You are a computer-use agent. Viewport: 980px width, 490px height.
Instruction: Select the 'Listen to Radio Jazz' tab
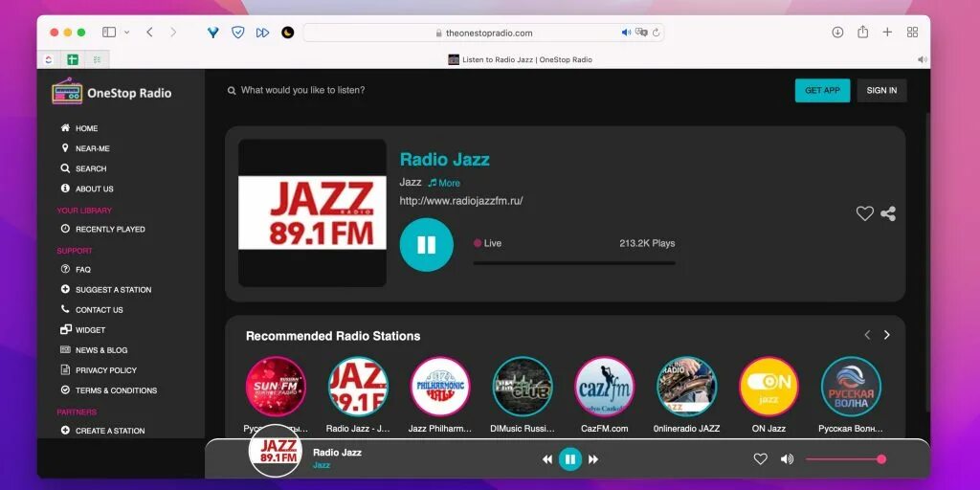tap(520, 59)
